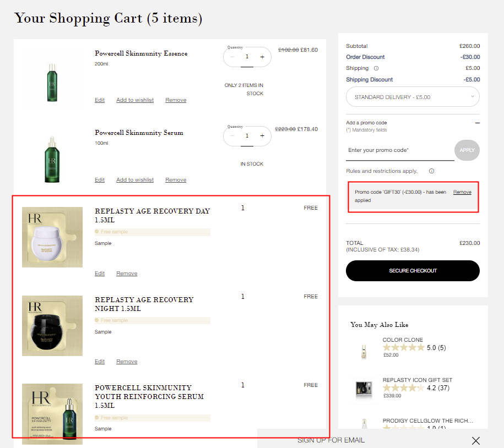The width and height of the screenshot is (504, 448).
Task: Click the Color Clone star rating
Action: click(x=404, y=347)
